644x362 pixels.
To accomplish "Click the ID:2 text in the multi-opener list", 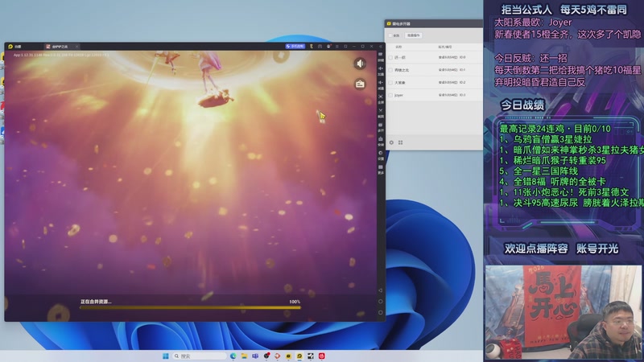I will [462, 83].
